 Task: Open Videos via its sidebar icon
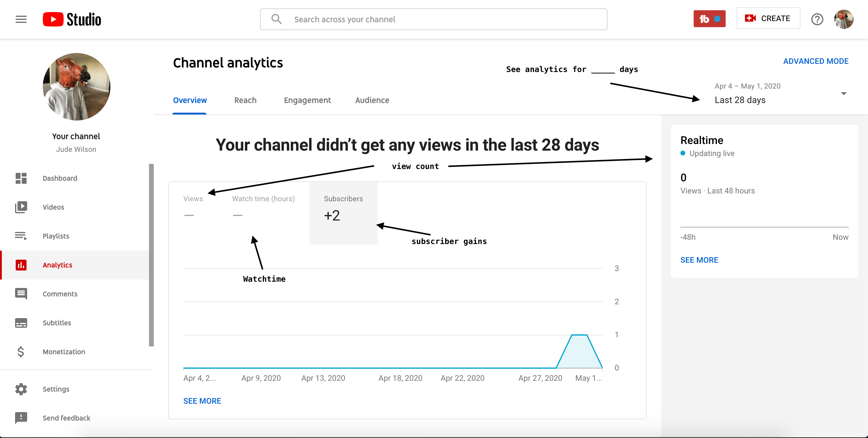pos(21,207)
